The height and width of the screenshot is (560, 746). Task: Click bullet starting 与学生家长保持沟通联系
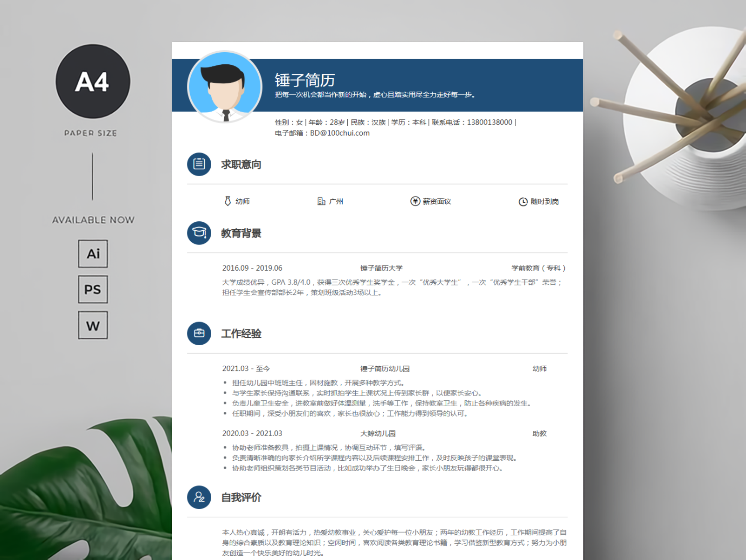pyautogui.click(x=357, y=393)
